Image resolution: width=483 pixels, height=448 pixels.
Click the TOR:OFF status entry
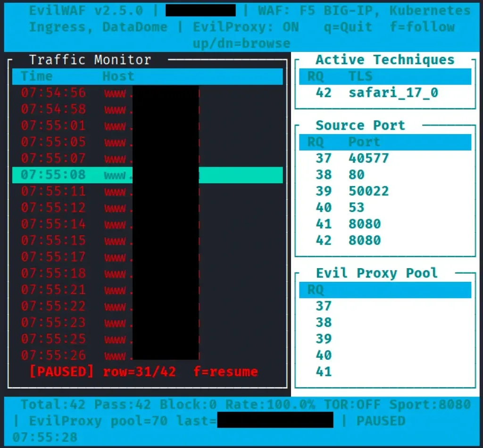[352, 405]
